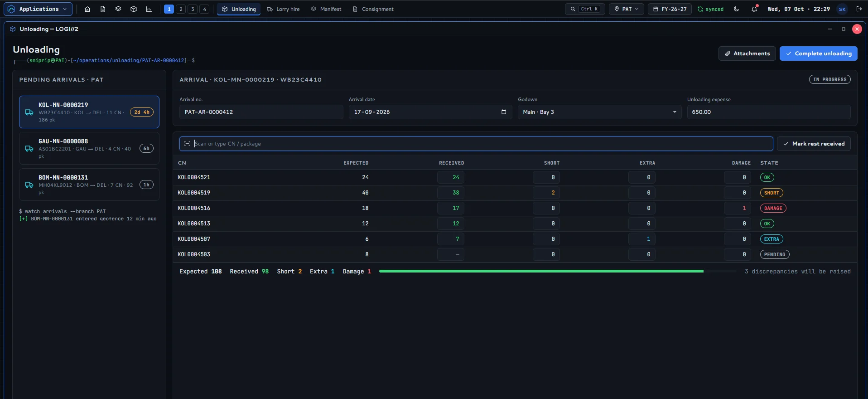Switch to workspace 4
The width and height of the screenshot is (868, 399).
(204, 9)
